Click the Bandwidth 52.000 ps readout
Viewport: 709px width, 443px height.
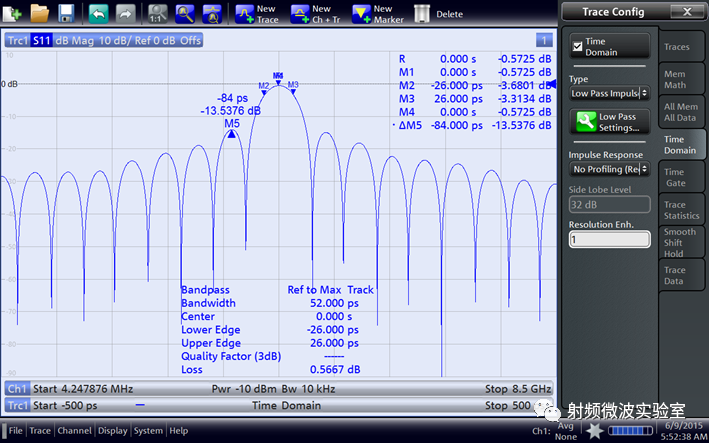click(270, 303)
